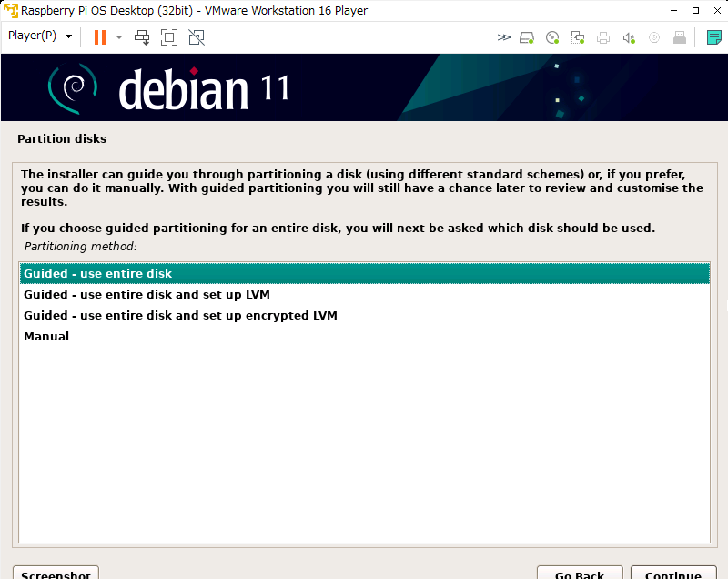
Task: Choose Guided with encrypted LVM option
Action: [365, 315]
